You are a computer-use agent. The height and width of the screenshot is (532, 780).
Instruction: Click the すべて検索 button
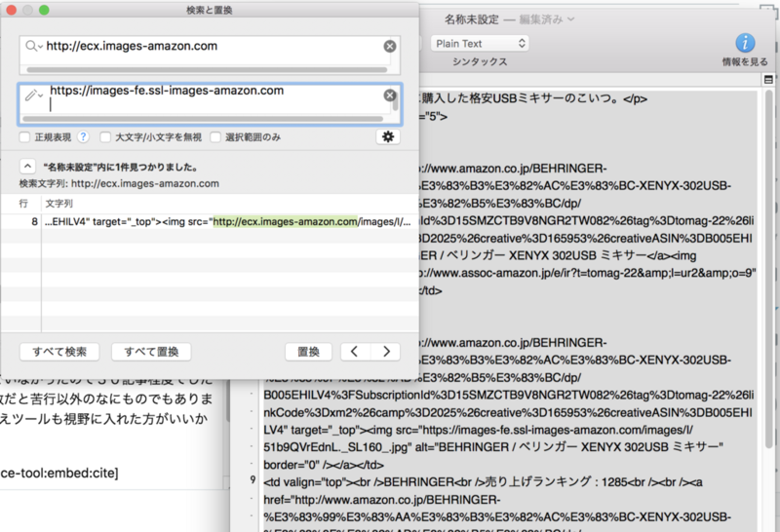pyautogui.click(x=59, y=352)
